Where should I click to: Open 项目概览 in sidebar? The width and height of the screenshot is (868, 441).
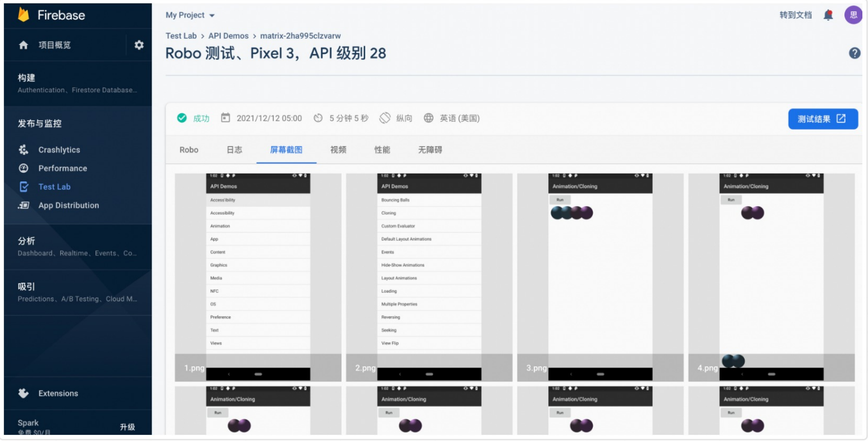54,45
